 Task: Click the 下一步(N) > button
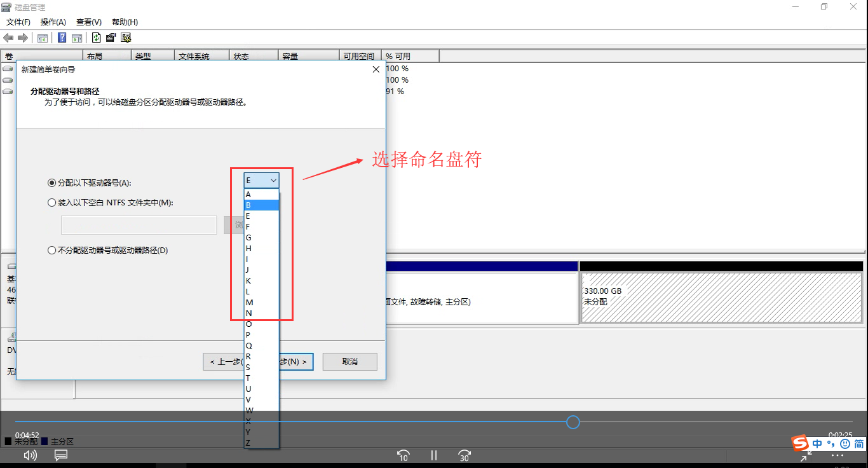tap(295, 362)
